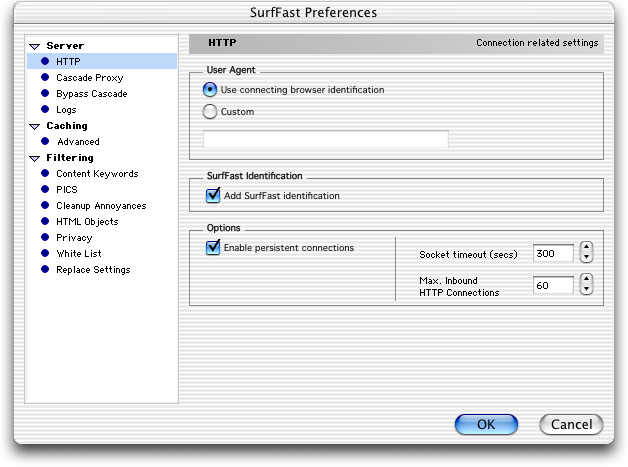Open the Content Keywords filtering page
628x467 pixels.
[x=97, y=174]
